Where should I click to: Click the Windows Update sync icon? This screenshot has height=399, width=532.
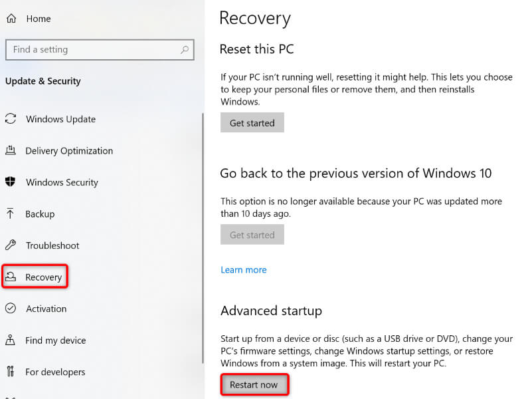tap(11, 119)
